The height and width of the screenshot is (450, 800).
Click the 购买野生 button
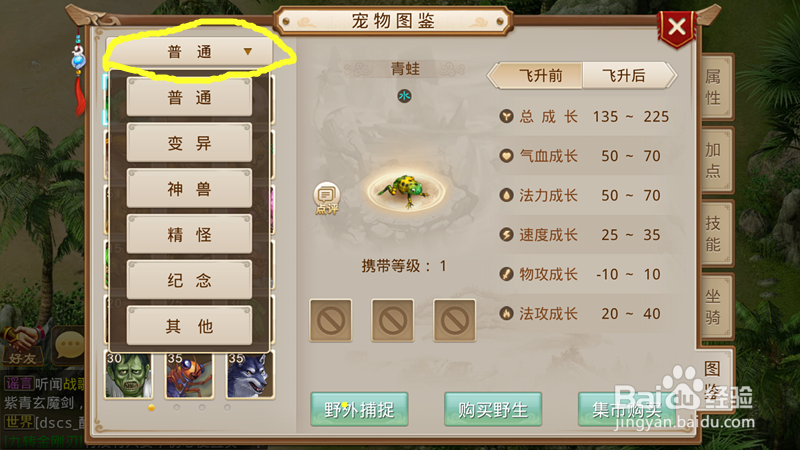(493, 409)
